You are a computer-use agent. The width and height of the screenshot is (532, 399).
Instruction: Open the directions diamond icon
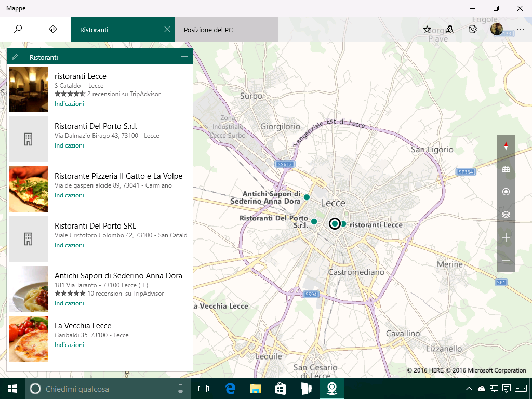pyautogui.click(x=53, y=29)
